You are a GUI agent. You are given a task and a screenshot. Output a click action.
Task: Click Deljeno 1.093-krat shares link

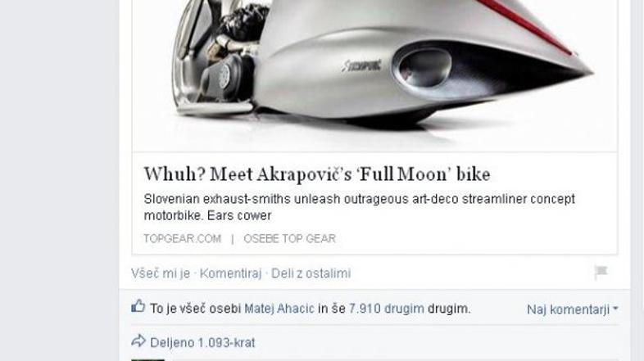pyautogui.click(x=202, y=342)
